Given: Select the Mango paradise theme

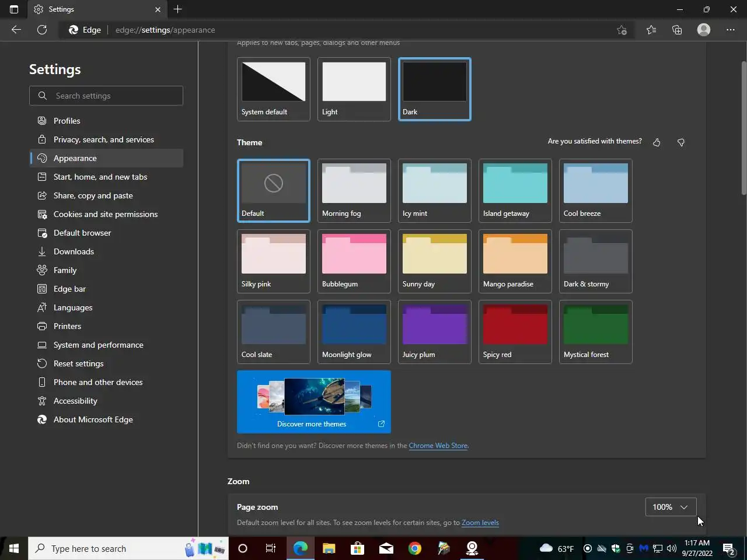Looking at the screenshot, I should point(515,261).
